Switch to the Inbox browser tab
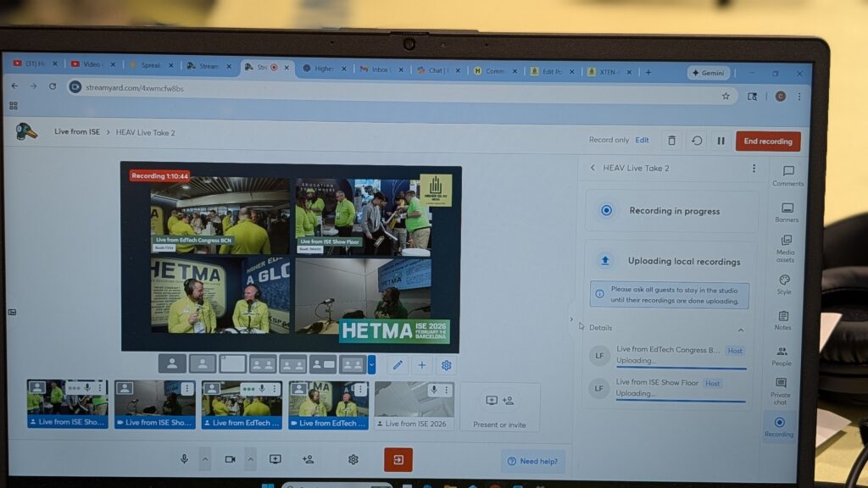Viewport: 868px width, 488px height. [x=378, y=70]
